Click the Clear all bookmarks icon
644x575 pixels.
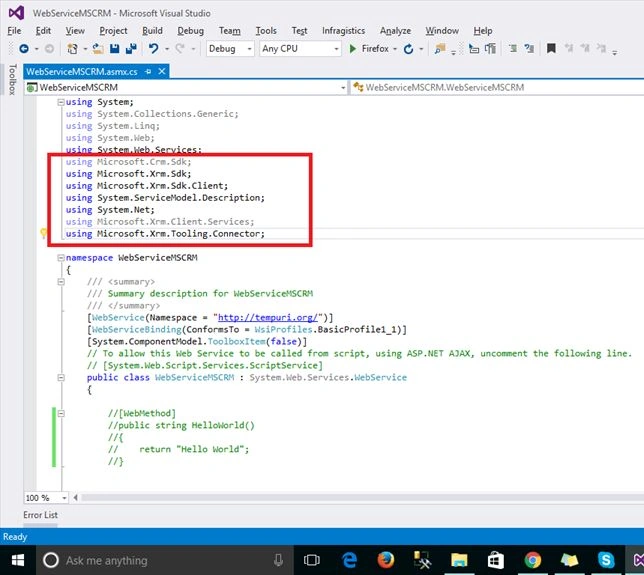601,49
